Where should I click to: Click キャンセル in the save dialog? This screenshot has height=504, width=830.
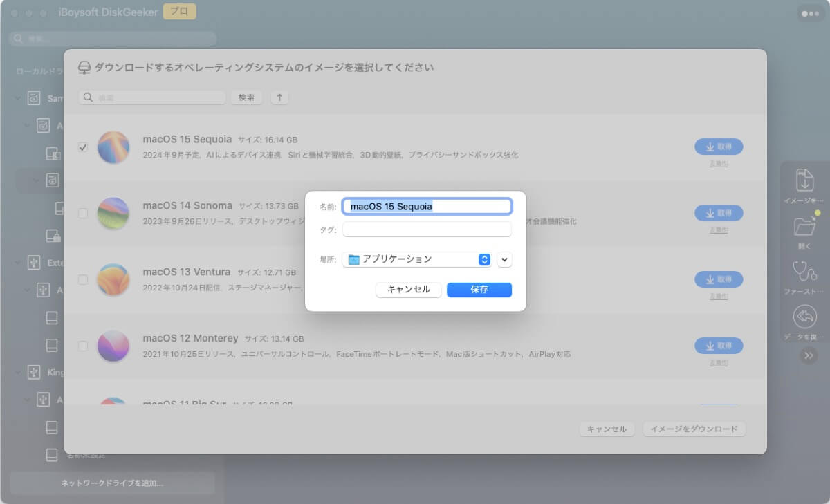[x=408, y=290]
